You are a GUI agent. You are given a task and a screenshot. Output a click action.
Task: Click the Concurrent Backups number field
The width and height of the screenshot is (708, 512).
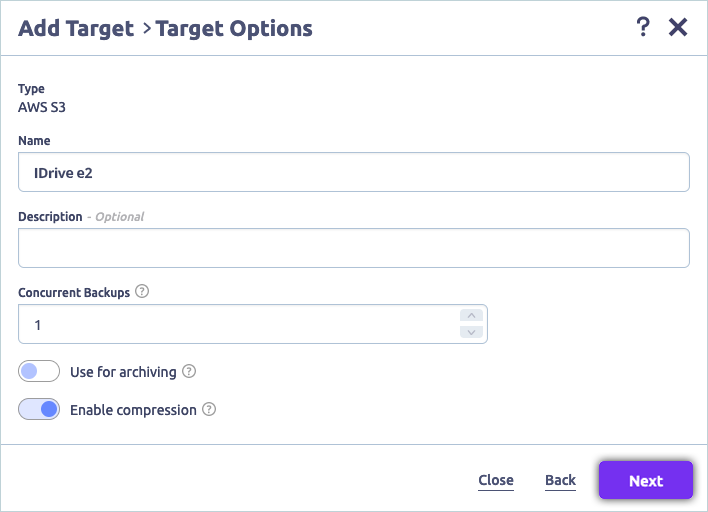tap(238, 325)
